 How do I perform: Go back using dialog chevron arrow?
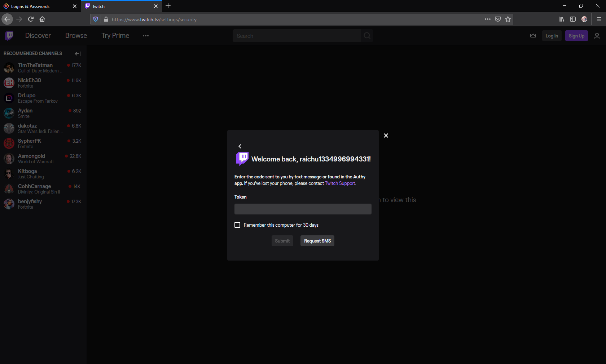(x=240, y=146)
